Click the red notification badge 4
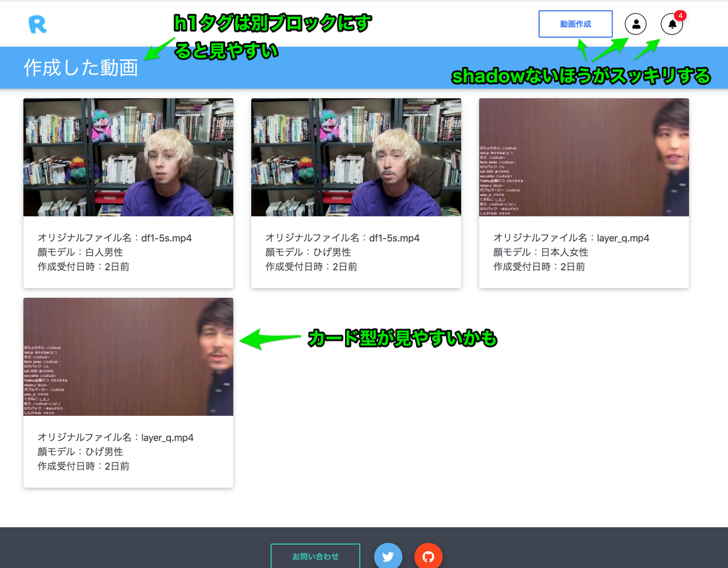This screenshot has height=568, width=728. 680,15
